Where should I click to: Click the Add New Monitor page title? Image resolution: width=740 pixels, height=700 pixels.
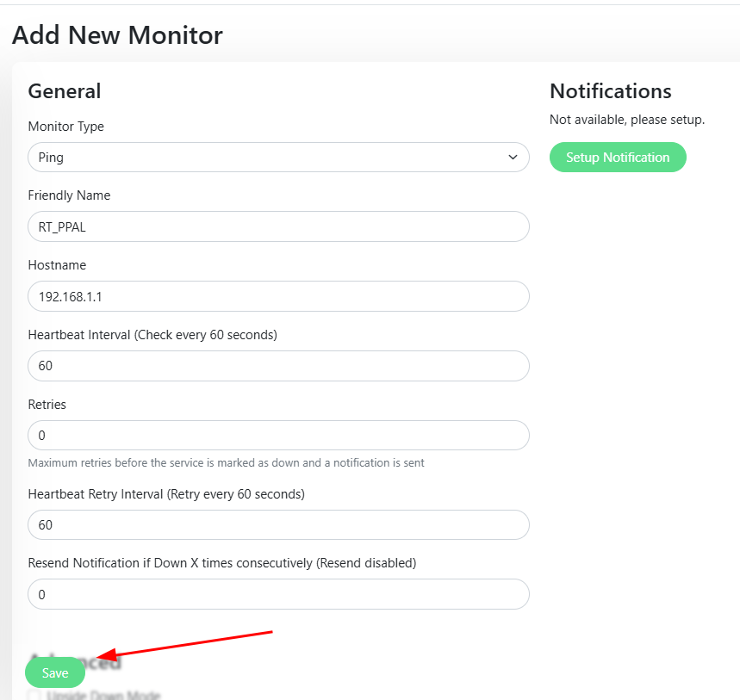point(117,35)
